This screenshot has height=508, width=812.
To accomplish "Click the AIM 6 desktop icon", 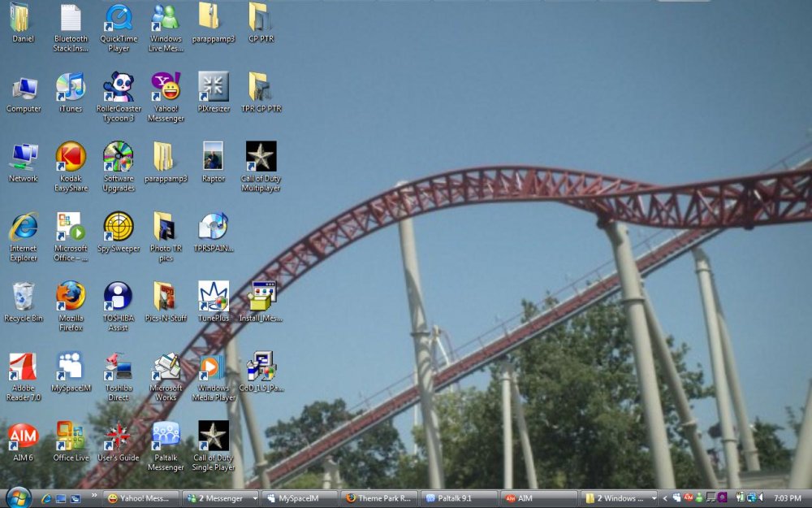I will click(23, 437).
